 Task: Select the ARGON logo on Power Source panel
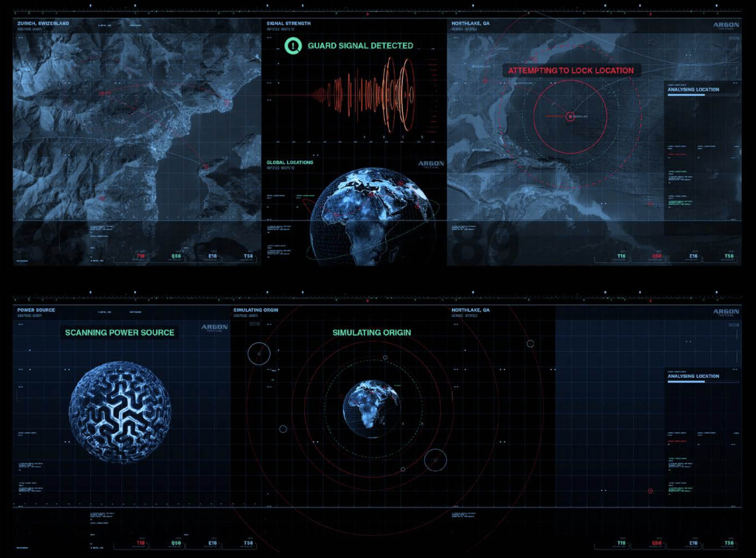click(x=215, y=327)
